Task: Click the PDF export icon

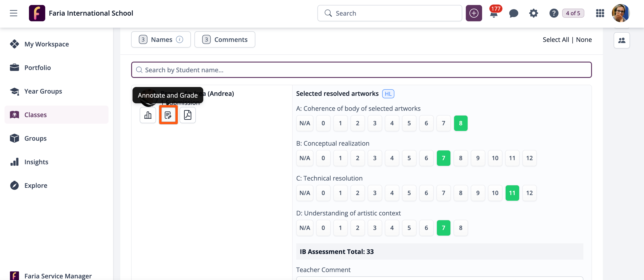Action: click(x=187, y=115)
